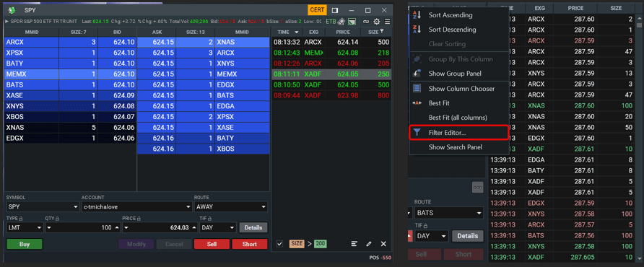Click the TIME column sort arrow

click(x=297, y=32)
